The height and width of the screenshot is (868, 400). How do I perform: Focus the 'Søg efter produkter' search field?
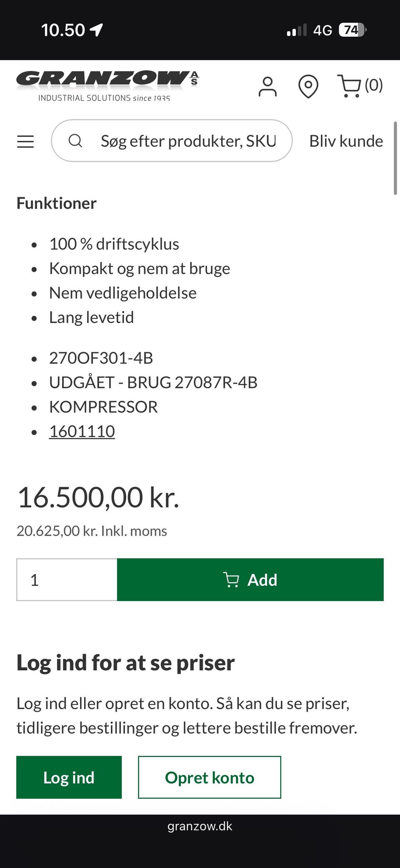point(188,141)
